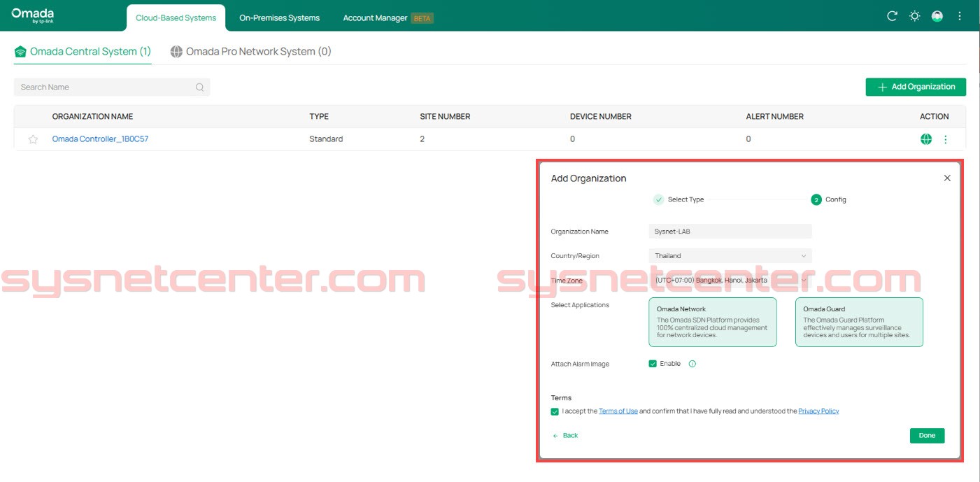Open the user account avatar menu

937,16
